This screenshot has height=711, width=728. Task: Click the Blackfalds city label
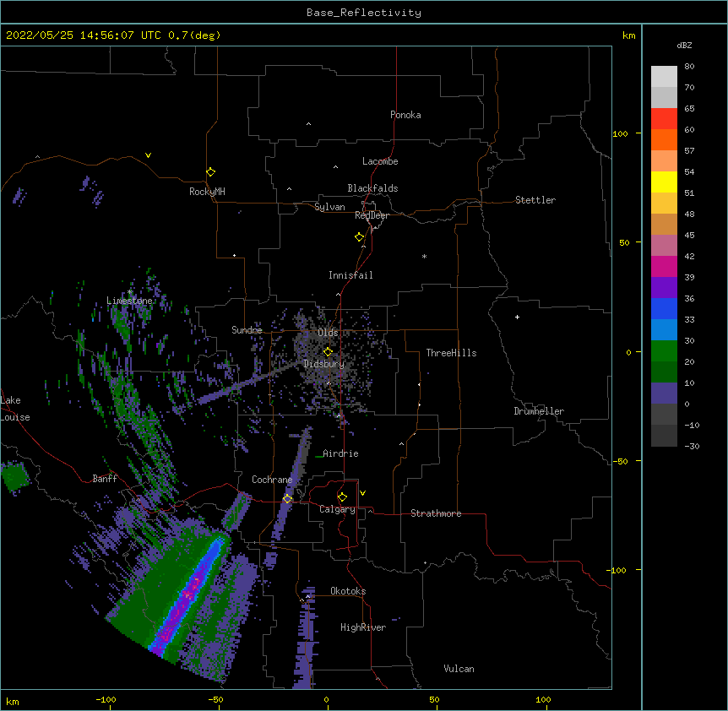(372, 188)
